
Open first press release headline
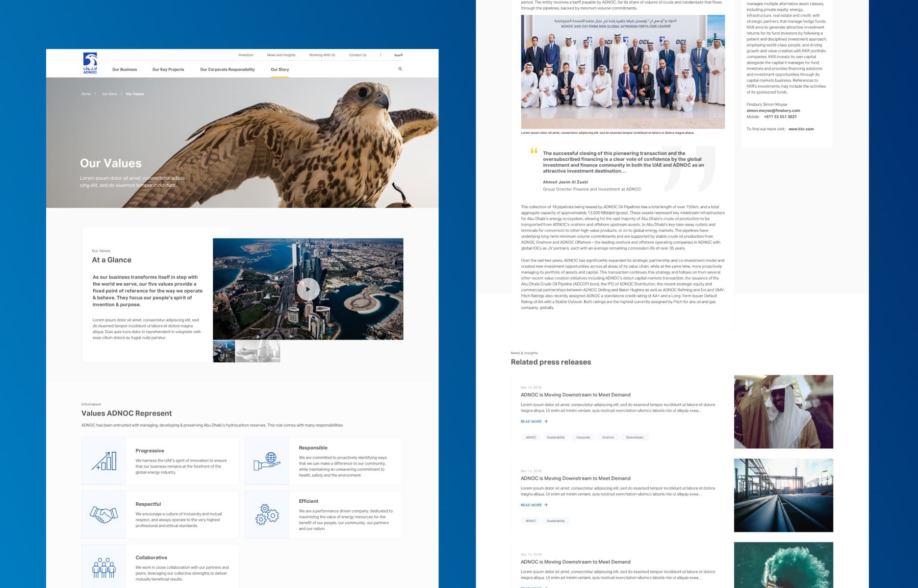576,395
